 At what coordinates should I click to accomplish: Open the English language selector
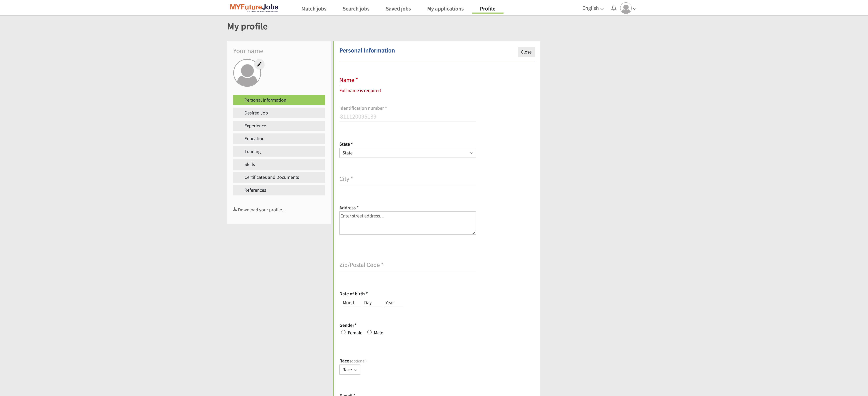[592, 8]
